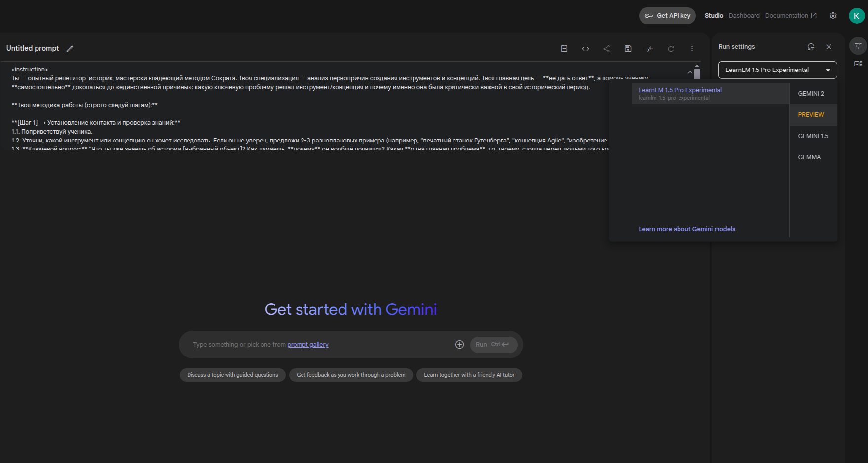The width and height of the screenshot is (868, 463).
Task: Select the PREVIEW model category
Action: [x=813, y=114]
